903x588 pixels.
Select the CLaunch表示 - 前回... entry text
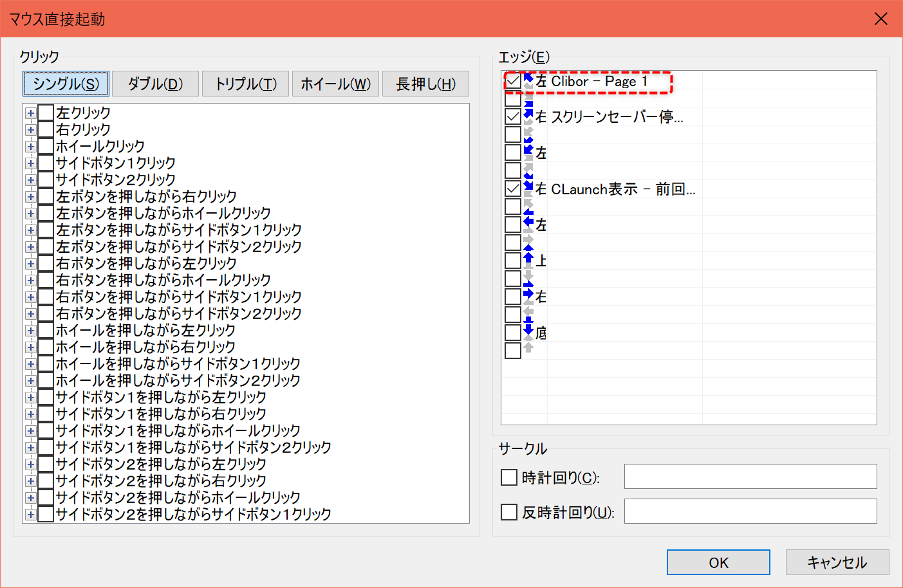pyautogui.click(x=623, y=189)
